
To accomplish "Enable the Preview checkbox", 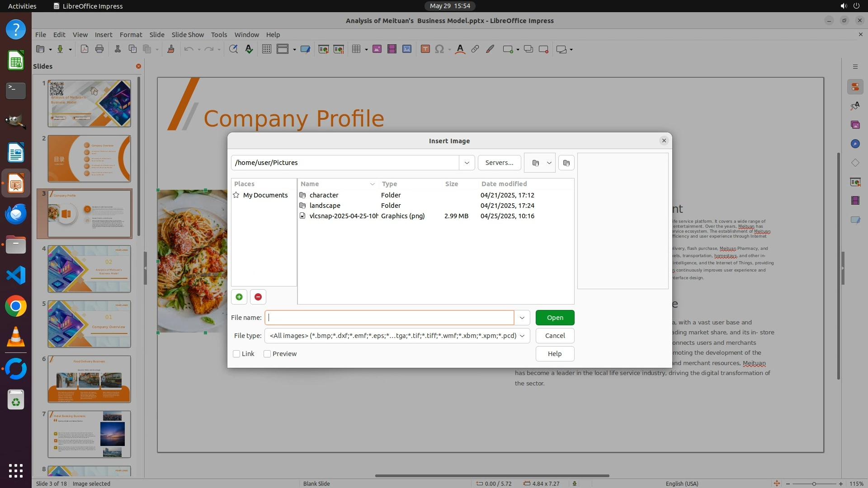I will click(x=267, y=354).
